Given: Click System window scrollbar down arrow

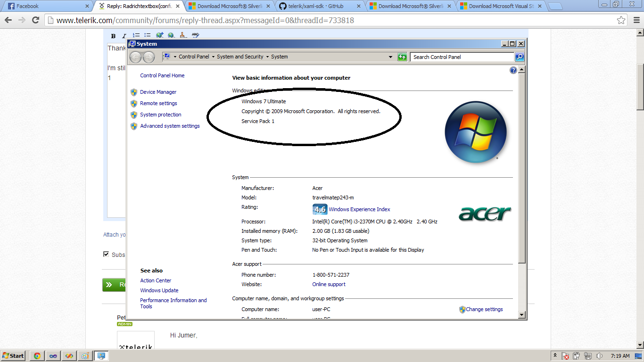Looking at the screenshot, I should pyautogui.click(x=521, y=315).
